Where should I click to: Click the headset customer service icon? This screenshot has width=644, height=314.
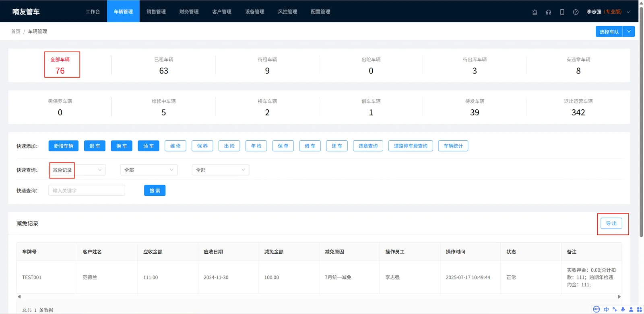548,12
